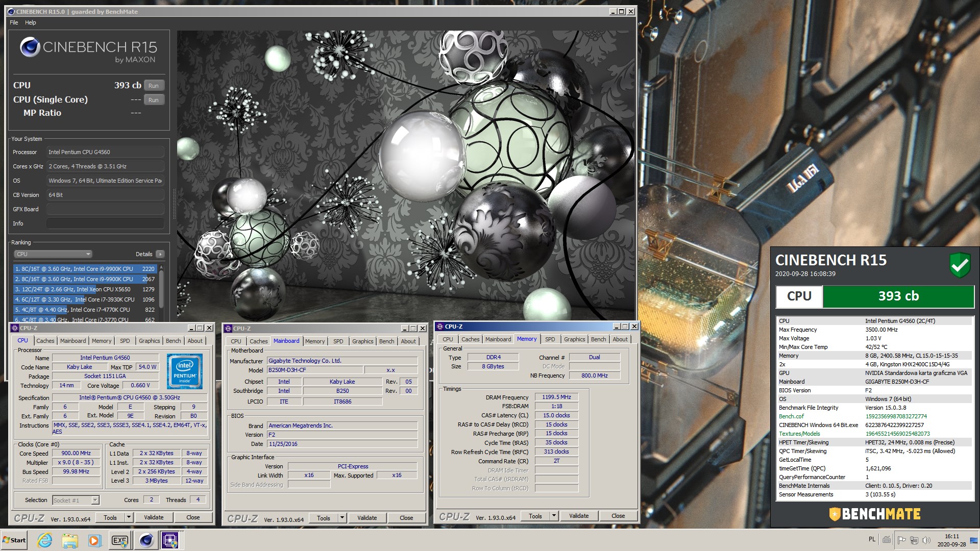Open the Ranking CPU dropdown
This screenshot has height=551, width=980.
(x=53, y=254)
